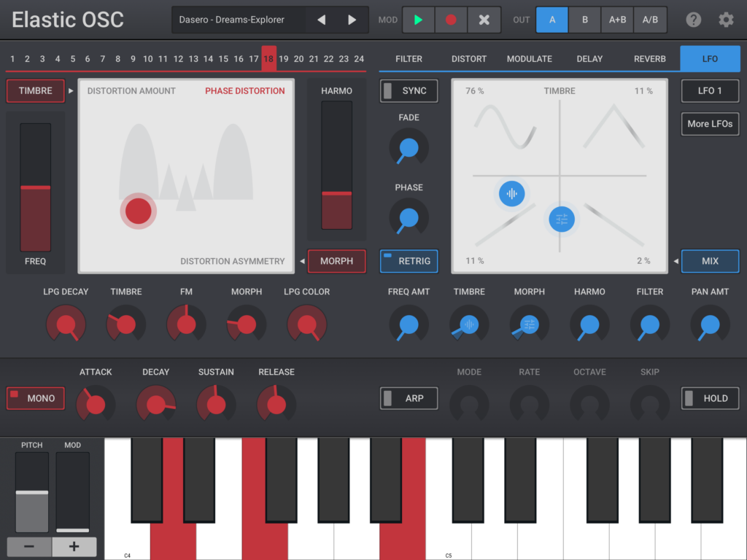Click the LFO TIMBRE amount knob with waveform icon

(469, 324)
